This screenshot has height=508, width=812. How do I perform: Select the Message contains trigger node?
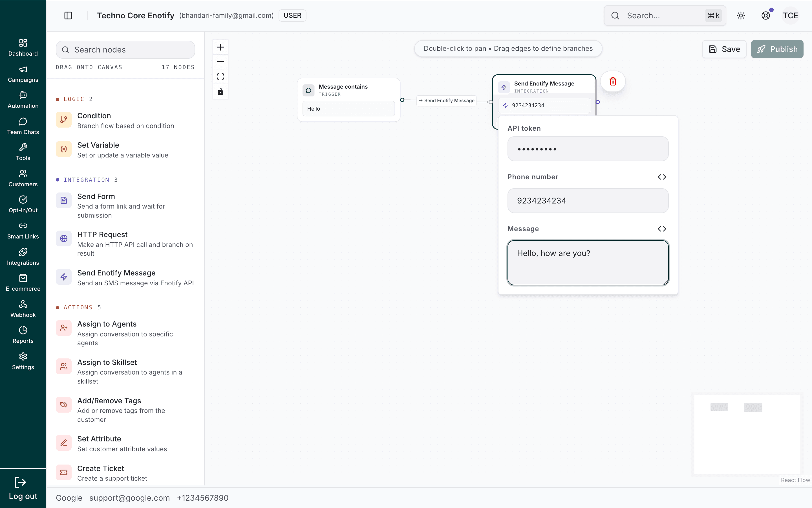pos(348,100)
